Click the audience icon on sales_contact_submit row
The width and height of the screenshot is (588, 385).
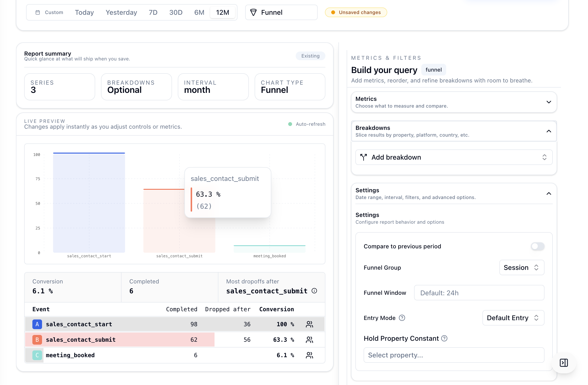[x=309, y=340]
